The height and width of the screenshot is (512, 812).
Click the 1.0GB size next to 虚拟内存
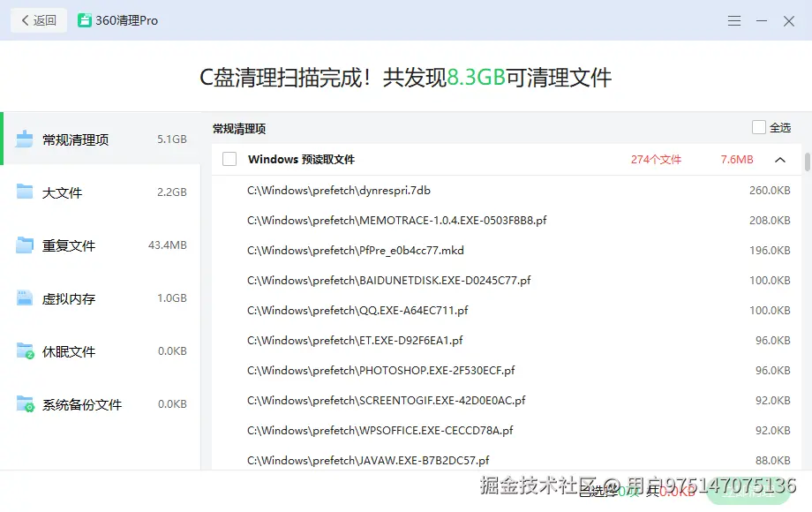[172, 298]
